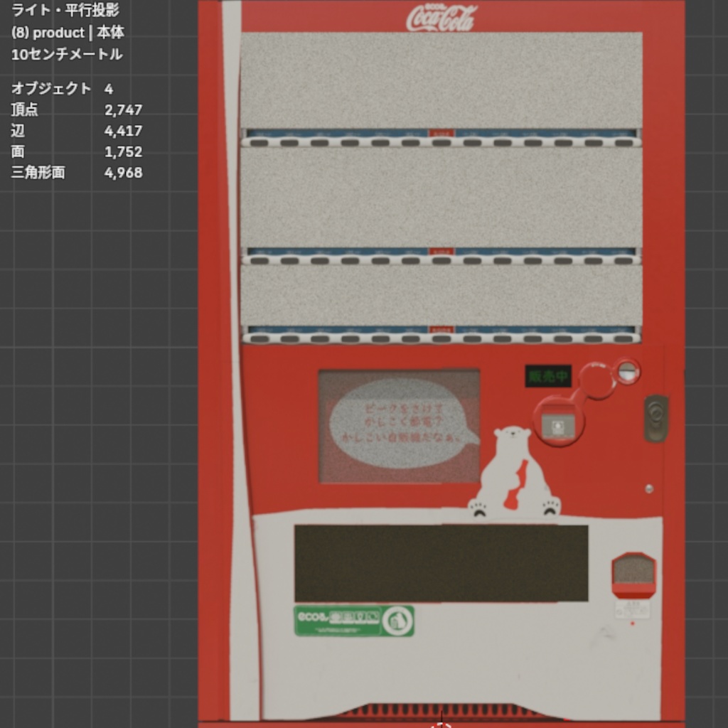Toggle the green 販売中 sales-active sign
The width and height of the screenshot is (728, 728).
(547, 375)
